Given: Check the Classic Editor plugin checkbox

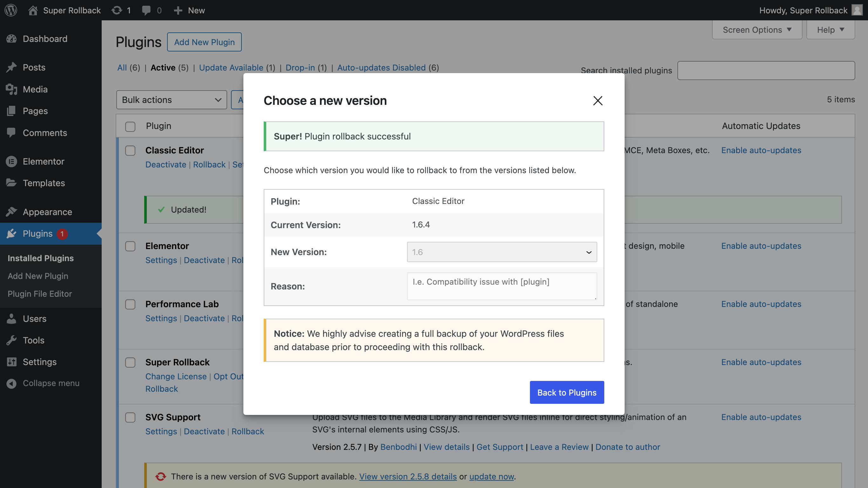Looking at the screenshot, I should 130,150.
